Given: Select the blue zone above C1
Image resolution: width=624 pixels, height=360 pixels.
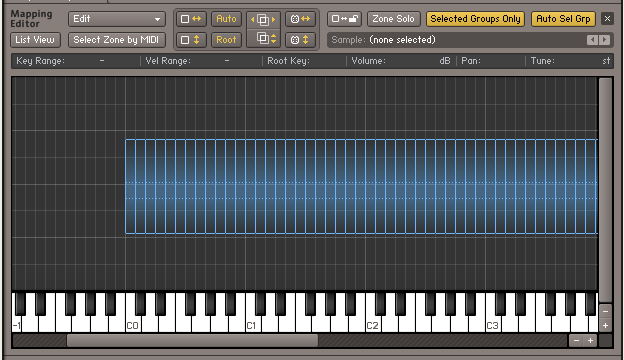Looking at the screenshot, I should click(250, 186).
